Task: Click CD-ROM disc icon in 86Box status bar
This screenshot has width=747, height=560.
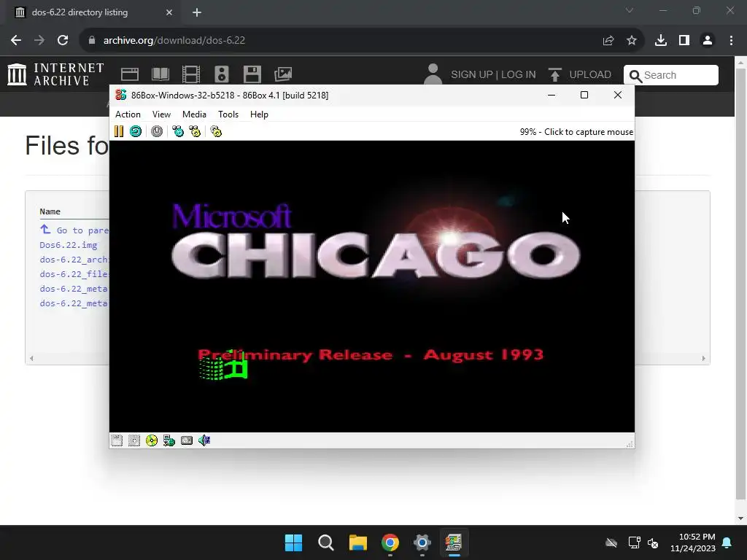Action: 152,440
